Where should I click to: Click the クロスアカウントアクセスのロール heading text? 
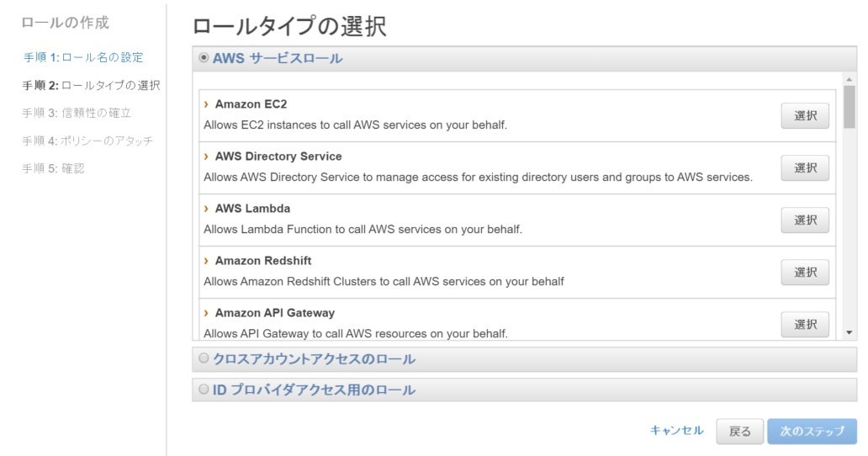coord(314,358)
